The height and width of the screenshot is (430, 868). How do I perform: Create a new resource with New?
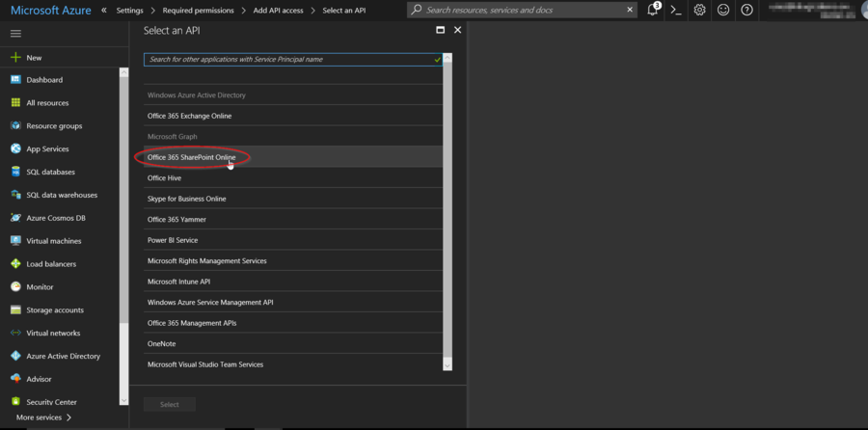click(x=34, y=58)
